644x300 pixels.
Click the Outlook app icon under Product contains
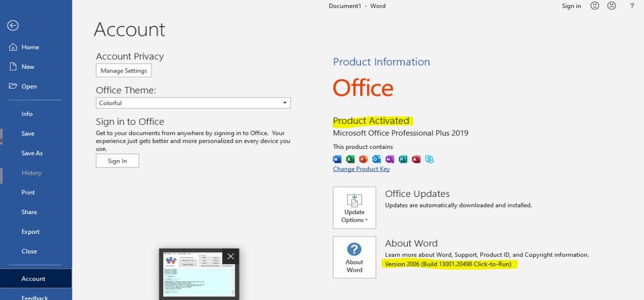pos(376,159)
